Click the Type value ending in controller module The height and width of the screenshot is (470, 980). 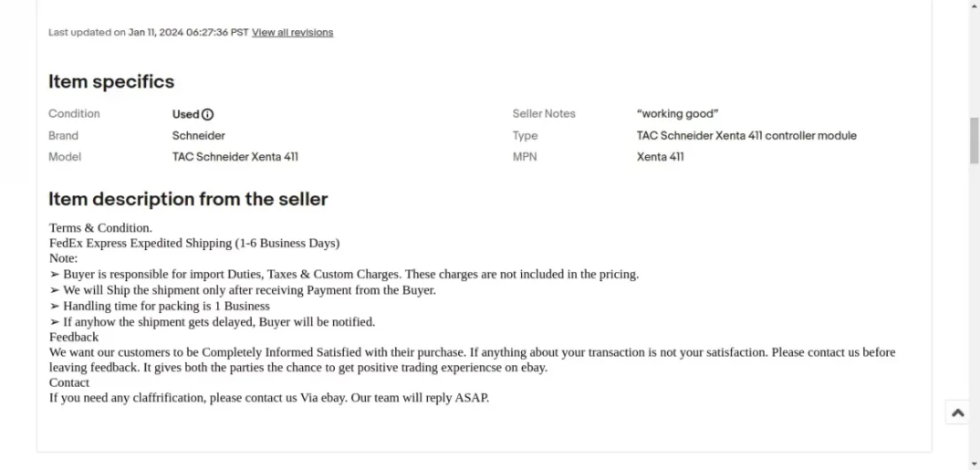point(746,136)
